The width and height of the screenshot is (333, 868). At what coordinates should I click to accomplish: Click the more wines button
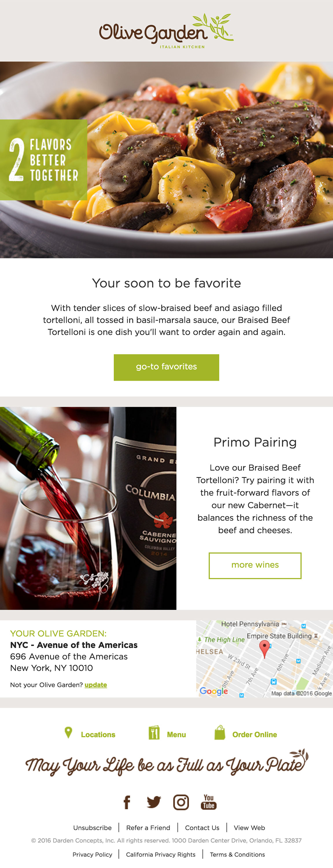(255, 566)
